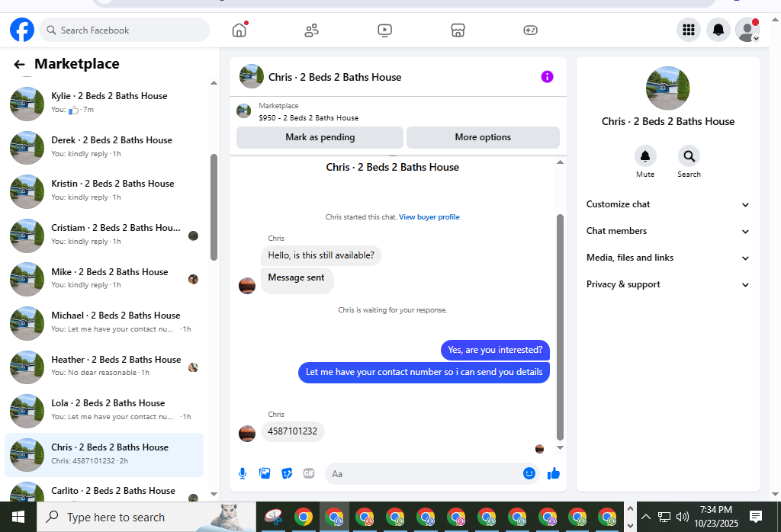This screenshot has width=781, height=532.
Task: Attach a photo file icon
Action: pos(265,473)
